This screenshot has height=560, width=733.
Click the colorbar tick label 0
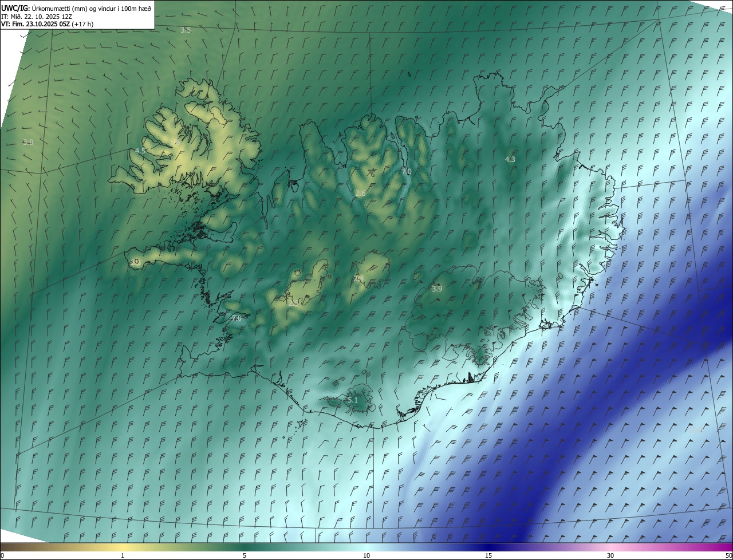pos(2,555)
